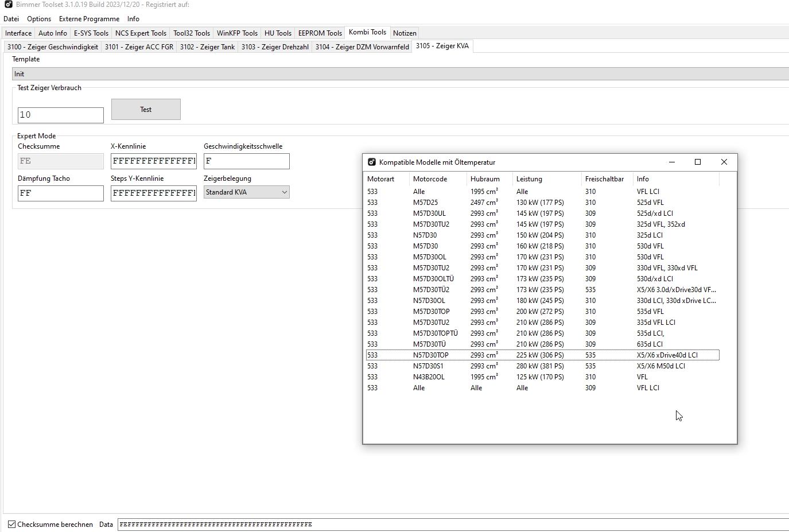Focus the Steps Y-Kennlinie input field
This screenshot has height=532, width=789.
[154, 193]
